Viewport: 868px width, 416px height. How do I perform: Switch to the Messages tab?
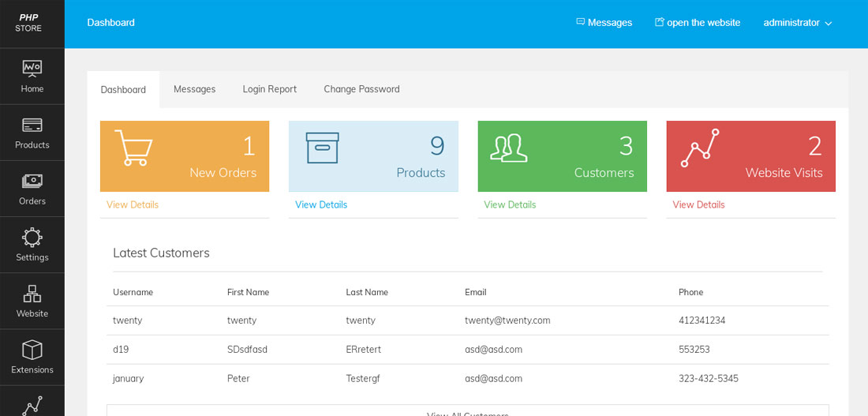tap(194, 89)
